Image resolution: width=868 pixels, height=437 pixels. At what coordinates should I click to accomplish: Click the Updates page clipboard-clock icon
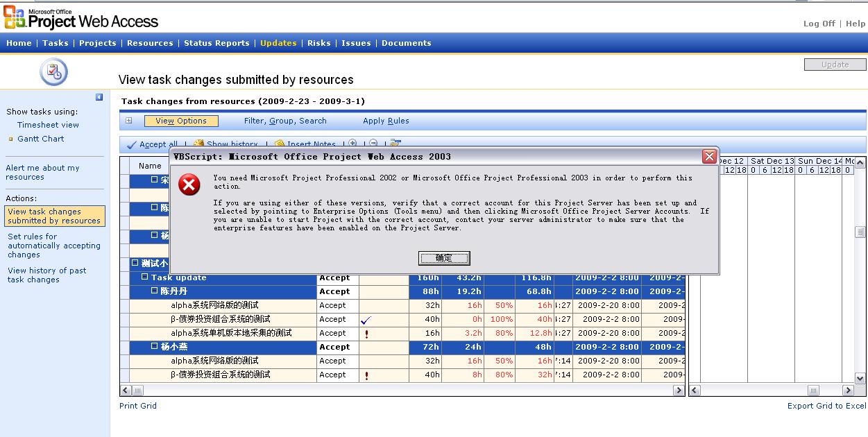[53, 72]
